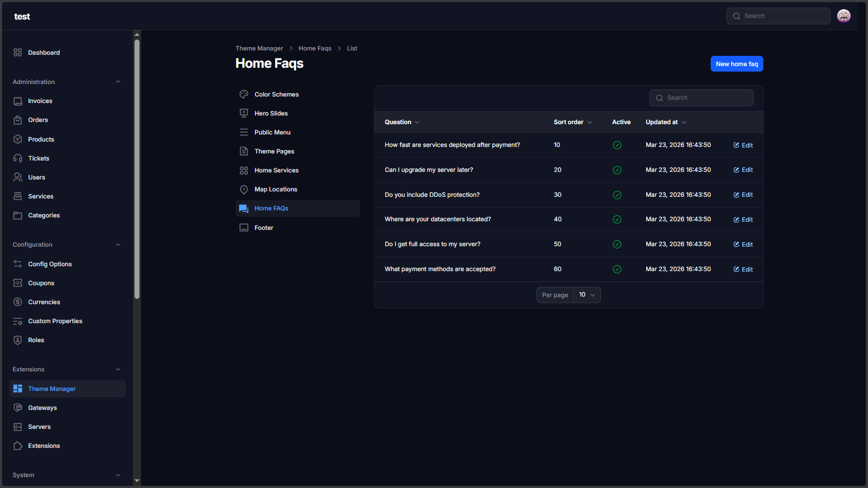The width and height of the screenshot is (868, 488).
Task: Click the sidebar vertical scrollbar
Action: (x=137, y=168)
